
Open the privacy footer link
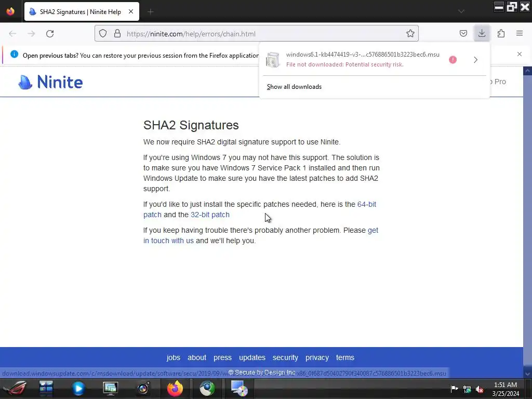tap(317, 357)
